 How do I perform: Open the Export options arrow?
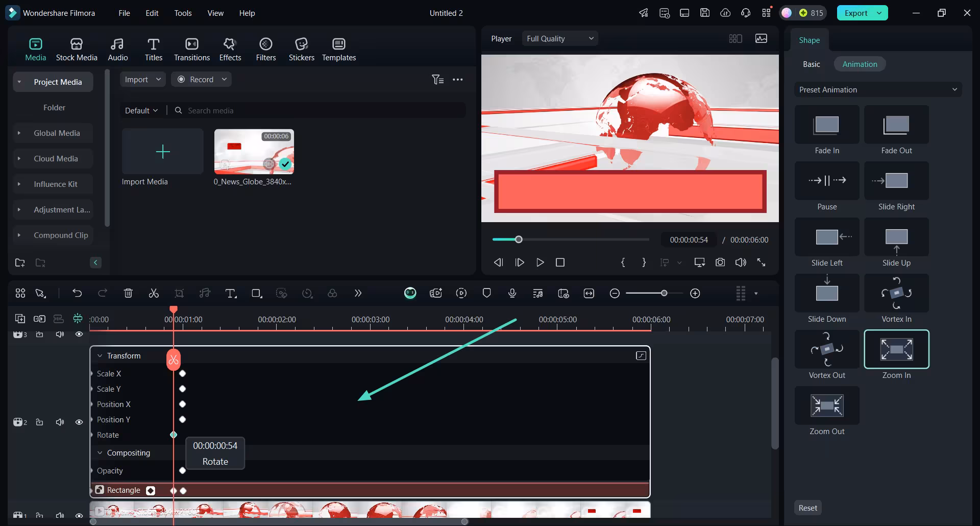(x=879, y=13)
